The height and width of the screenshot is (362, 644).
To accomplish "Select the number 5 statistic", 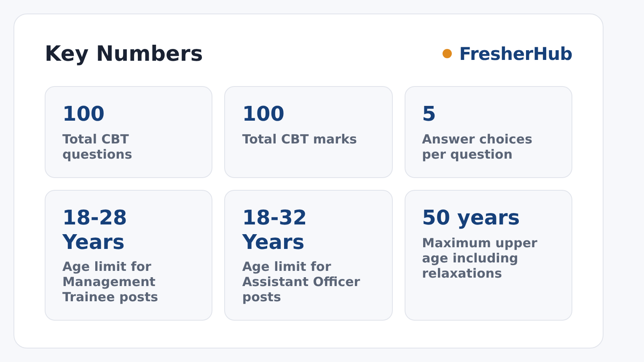I will [x=429, y=114].
